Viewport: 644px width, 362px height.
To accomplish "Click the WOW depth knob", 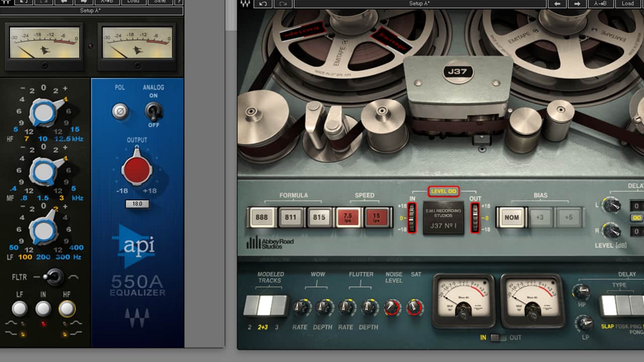I will [x=325, y=307].
